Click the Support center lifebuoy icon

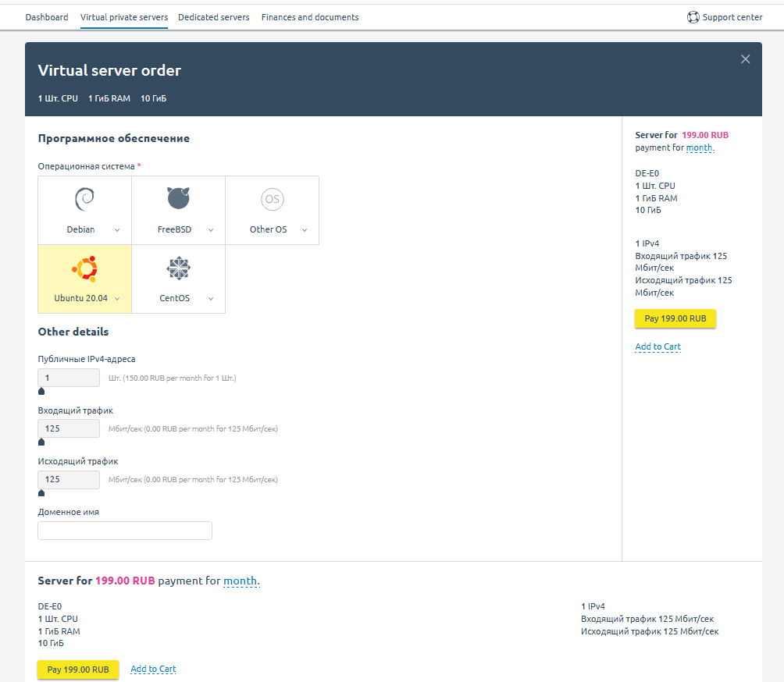click(x=693, y=17)
